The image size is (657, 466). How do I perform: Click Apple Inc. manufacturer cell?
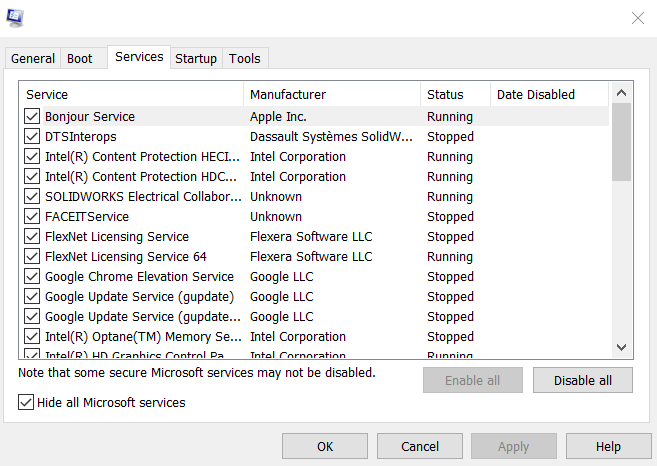tap(278, 116)
